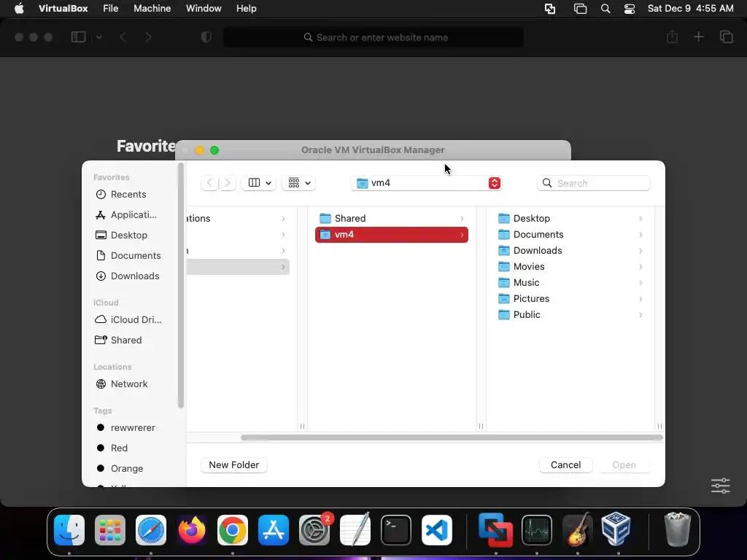The height and width of the screenshot is (560, 747).
Task: Open the Help menu
Action: coord(247,9)
